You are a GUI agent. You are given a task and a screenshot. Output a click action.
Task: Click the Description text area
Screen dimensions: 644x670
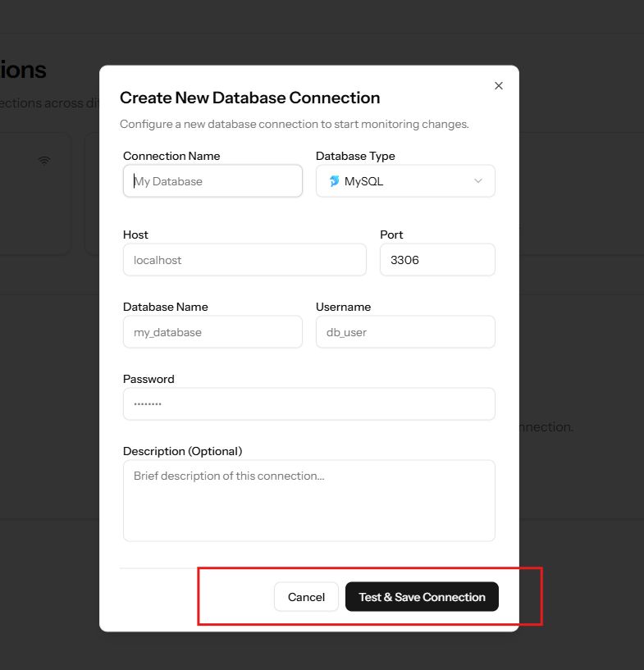(308, 500)
